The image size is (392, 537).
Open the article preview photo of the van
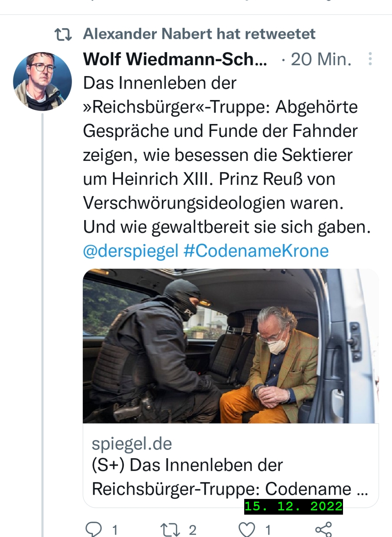pyautogui.click(x=230, y=346)
